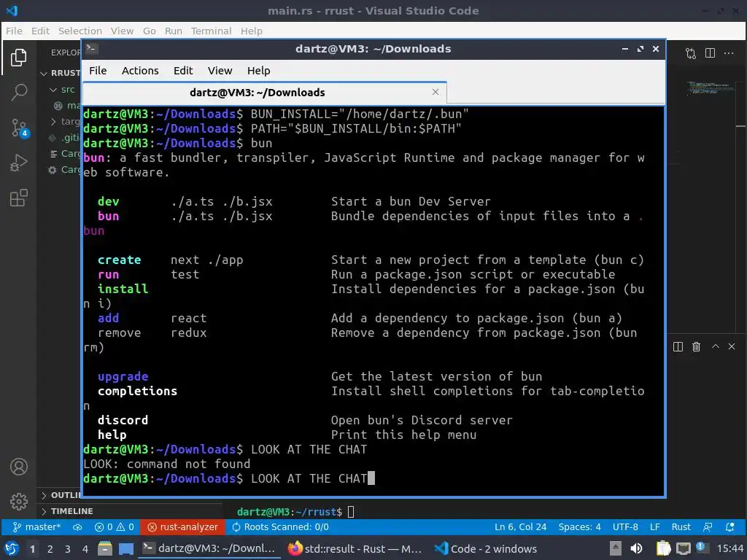Switch to Code - 2 windows taskbar entry
747x560 pixels.
[486, 548]
